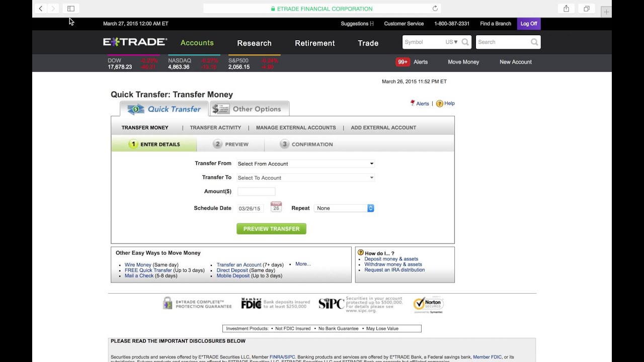Click the site Search input field
The height and width of the screenshot is (362, 644).
(x=502, y=42)
